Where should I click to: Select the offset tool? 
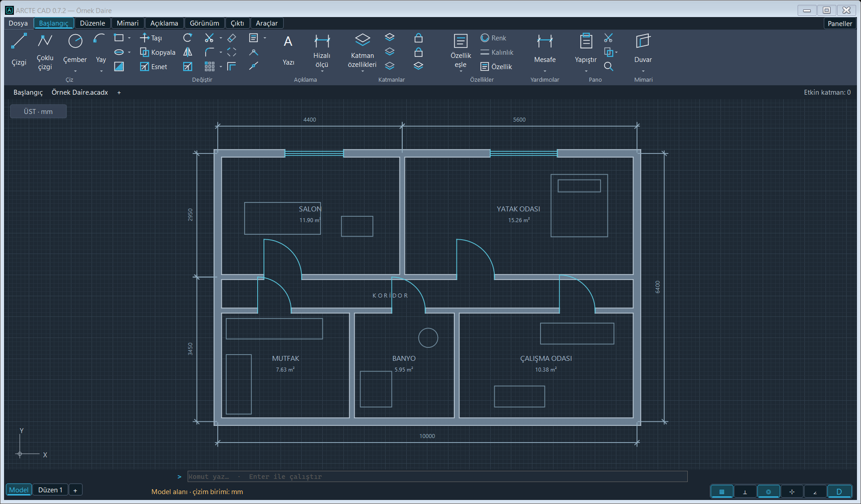(232, 66)
